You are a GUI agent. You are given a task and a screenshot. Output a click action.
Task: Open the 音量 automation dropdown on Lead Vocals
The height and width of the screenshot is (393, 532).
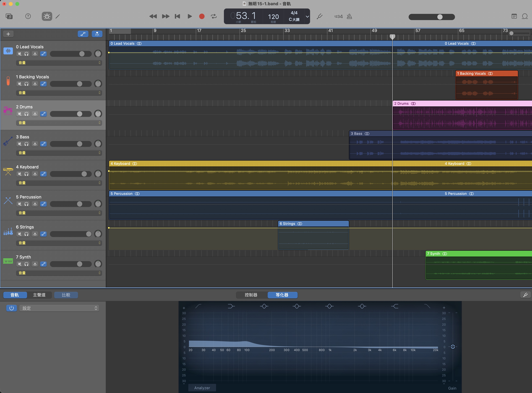click(59, 63)
